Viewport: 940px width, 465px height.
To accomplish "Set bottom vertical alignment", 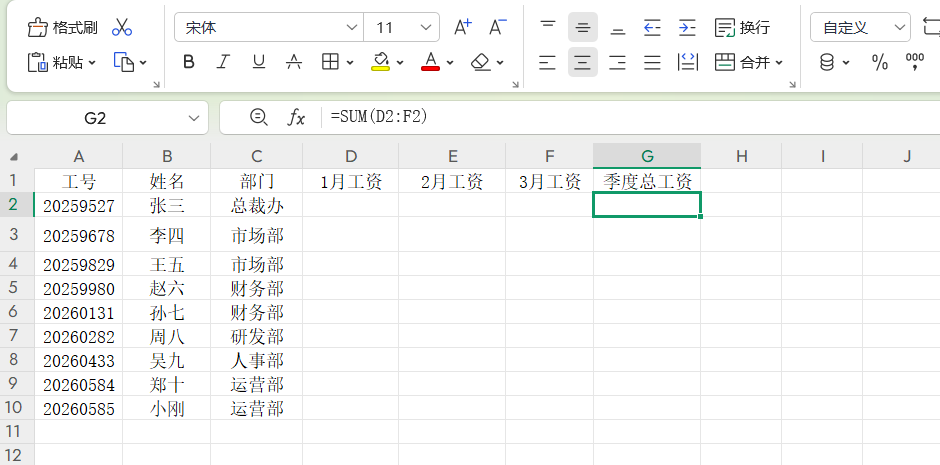I will [x=617, y=27].
